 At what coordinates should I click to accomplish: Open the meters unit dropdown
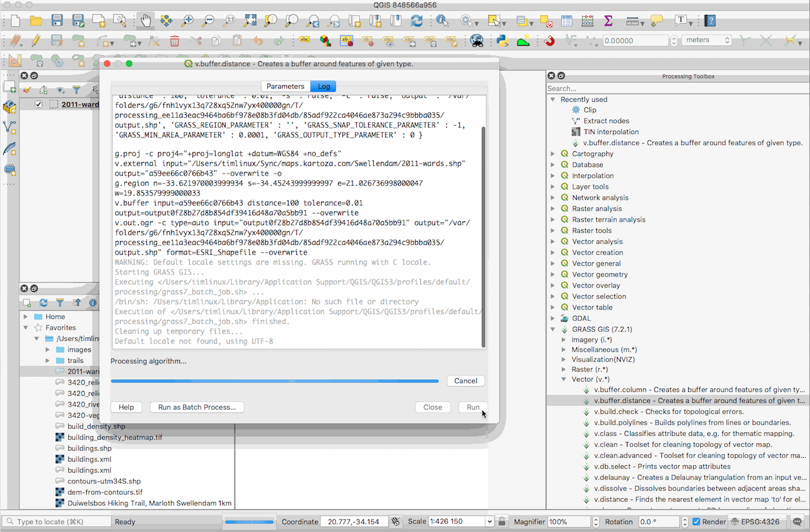[707, 40]
